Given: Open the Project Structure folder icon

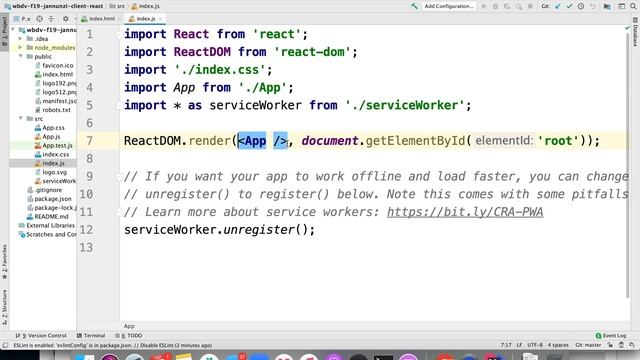Looking at the screenshot, I should click(607, 6).
